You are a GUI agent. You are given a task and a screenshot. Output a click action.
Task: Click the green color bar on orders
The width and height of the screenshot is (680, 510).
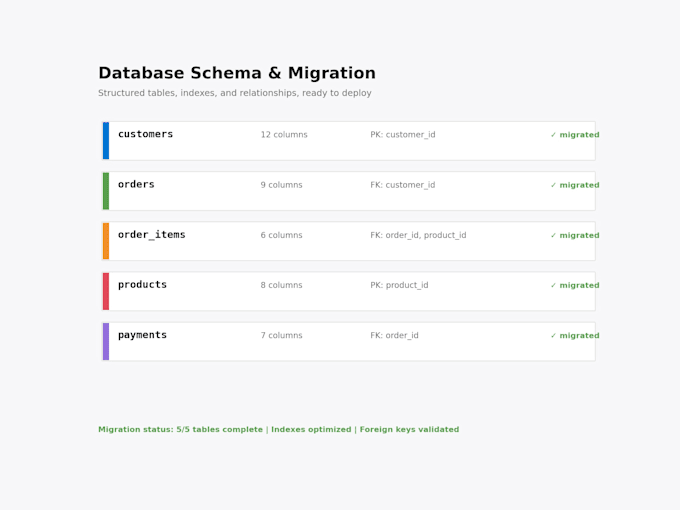click(x=106, y=191)
